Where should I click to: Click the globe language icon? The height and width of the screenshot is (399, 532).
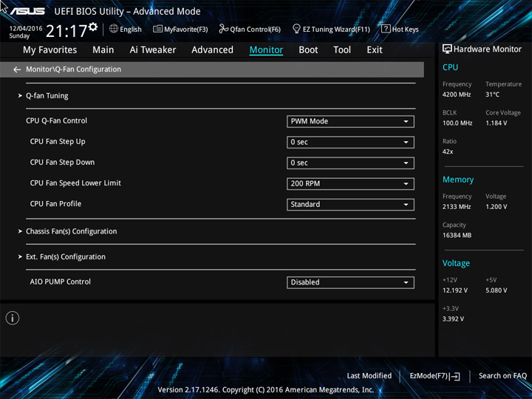coord(114,29)
